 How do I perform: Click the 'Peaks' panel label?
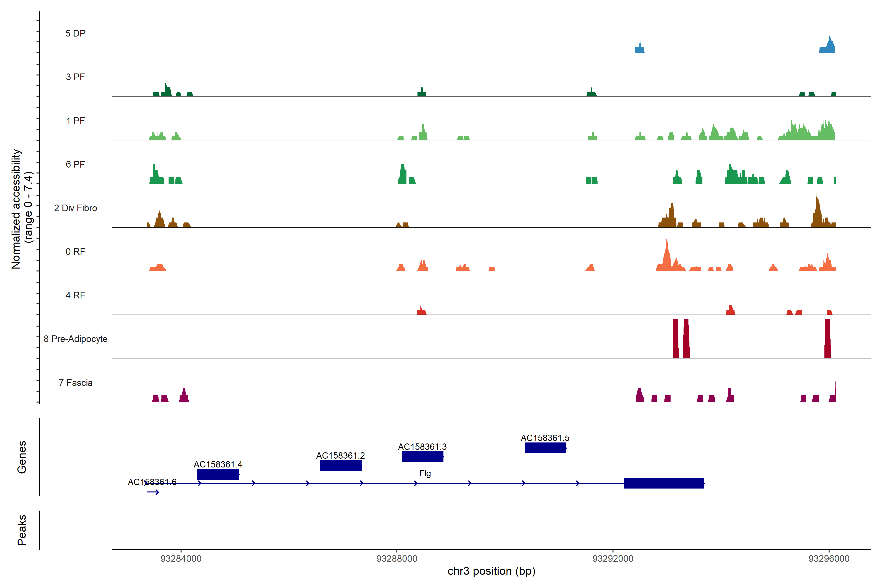click(22, 530)
